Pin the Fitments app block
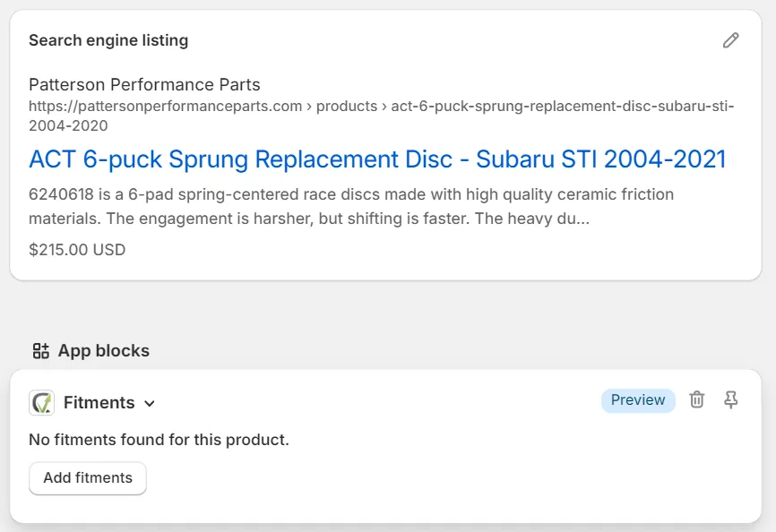This screenshot has height=532, width=776. [731, 400]
